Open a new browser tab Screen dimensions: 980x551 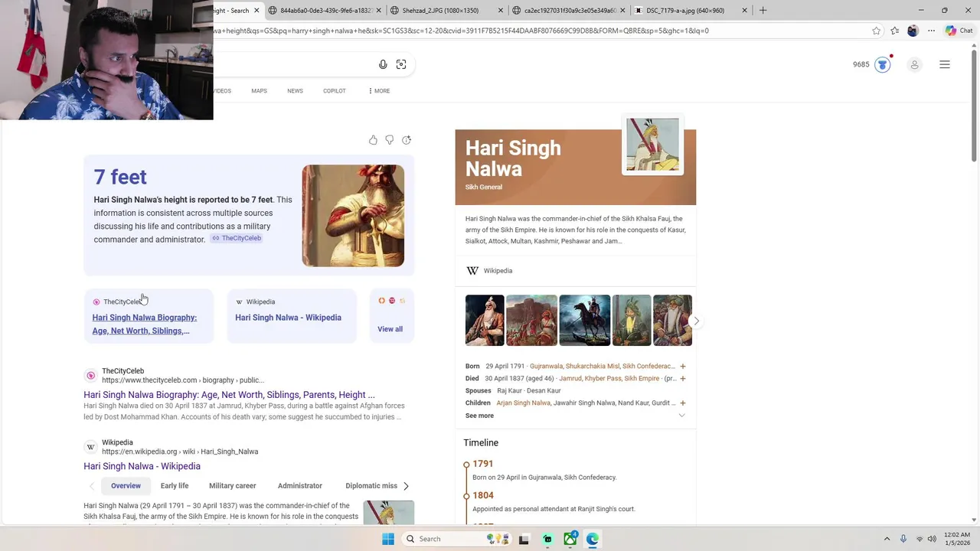763,11
